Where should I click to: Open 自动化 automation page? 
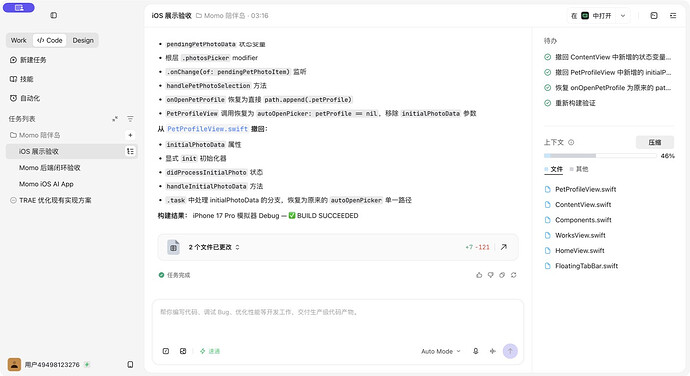(25, 98)
